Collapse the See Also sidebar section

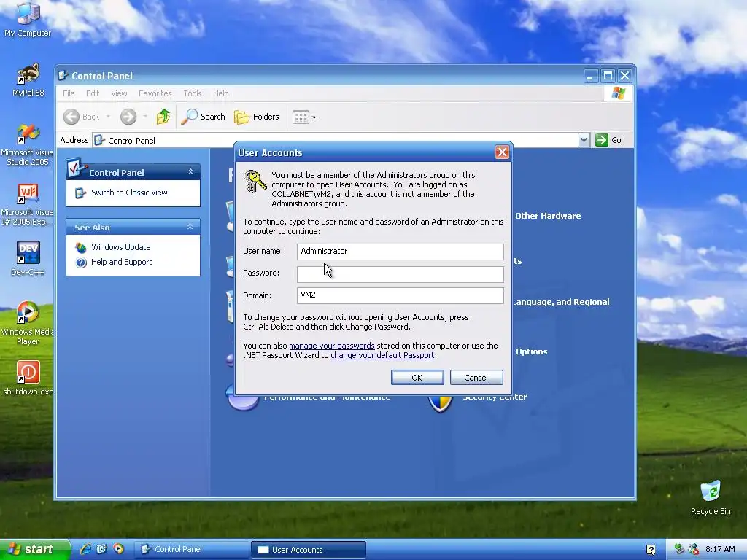190,227
